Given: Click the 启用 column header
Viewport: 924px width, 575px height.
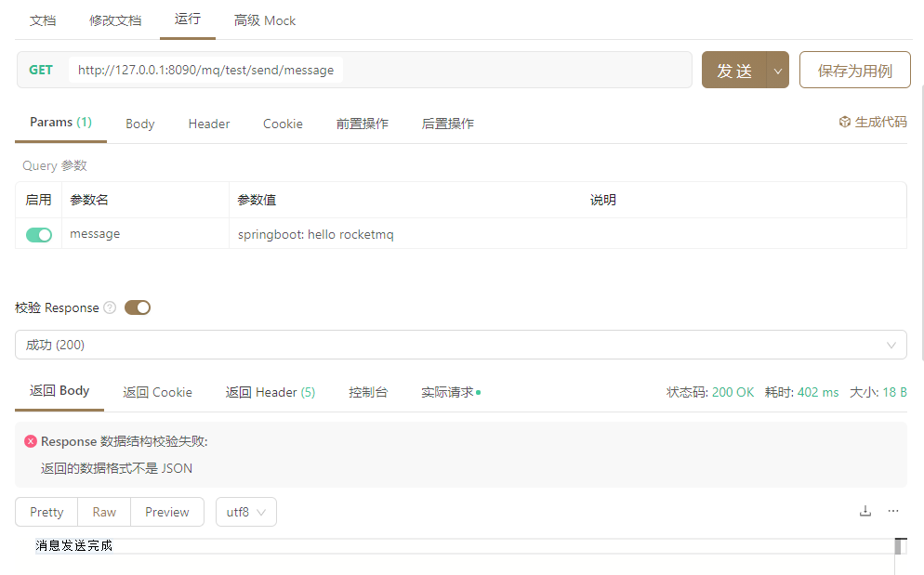Looking at the screenshot, I should click(x=38, y=201).
